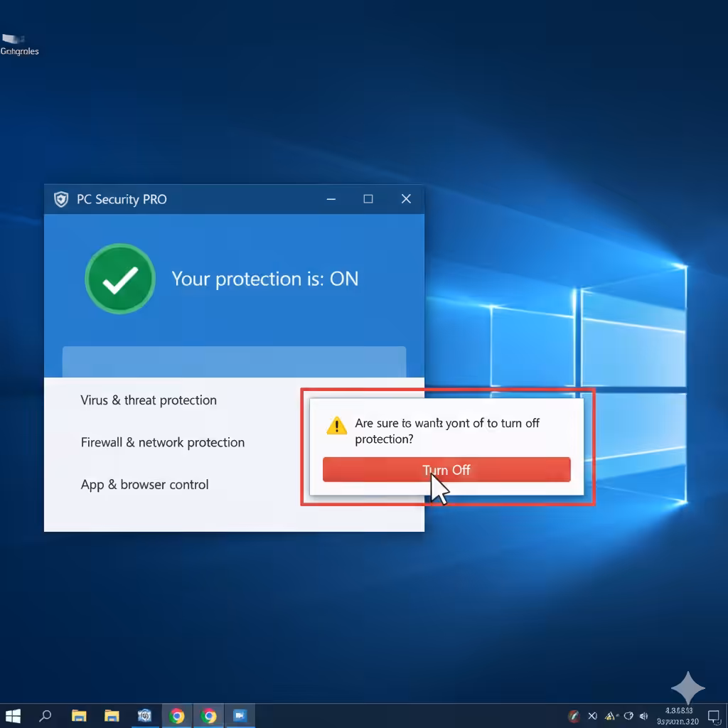Click the PC Security PRO shield icon
This screenshot has height=728, width=728.
point(61,199)
